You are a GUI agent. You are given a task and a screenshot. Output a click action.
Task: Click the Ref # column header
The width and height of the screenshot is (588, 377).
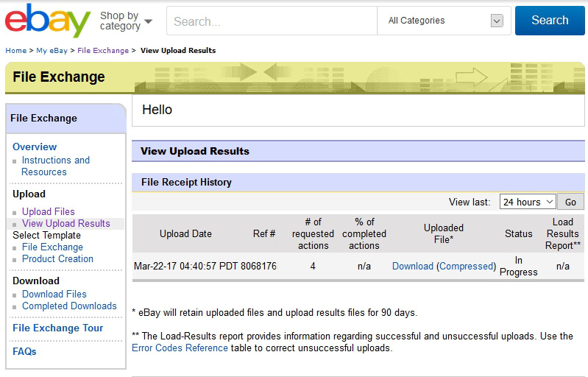264,233
